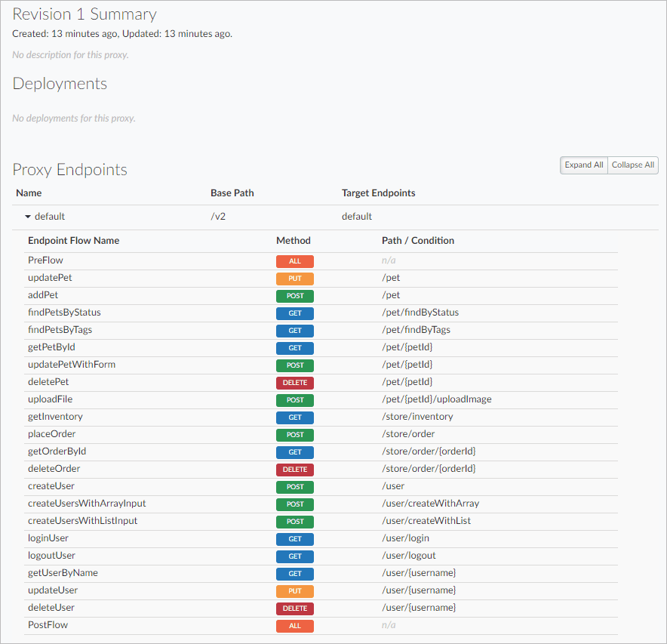The height and width of the screenshot is (644, 667).
Task: Click the Expand All button
Action: (583, 165)
